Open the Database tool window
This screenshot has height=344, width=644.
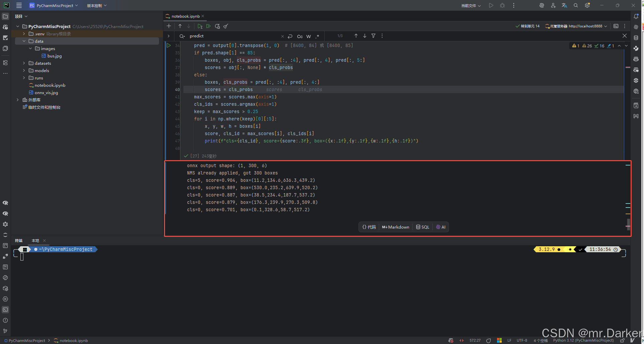click(x=636, y=38)
